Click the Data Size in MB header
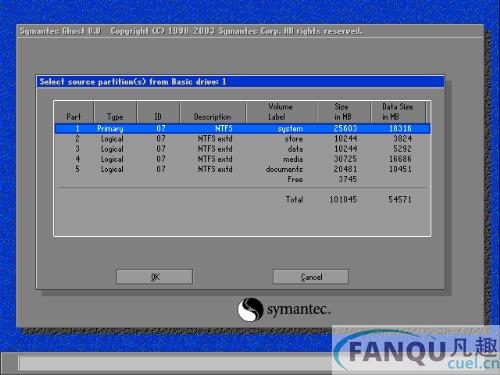The height and width of the screenshot is (375, 500). tap(398, 112)
